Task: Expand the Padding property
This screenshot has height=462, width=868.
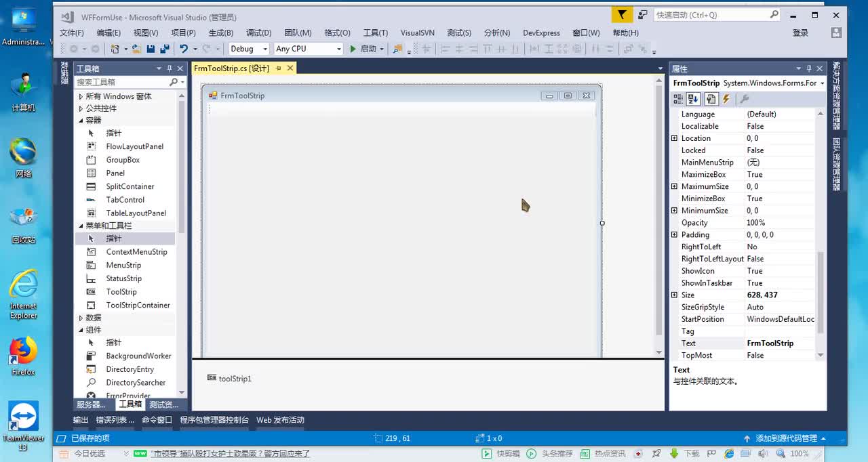Action: [674, 234]
